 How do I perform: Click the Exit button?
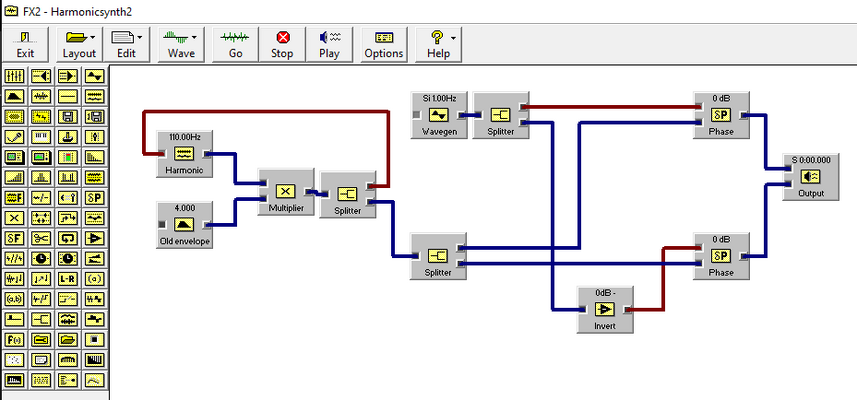pyautogui.click(x=25, y=45)
